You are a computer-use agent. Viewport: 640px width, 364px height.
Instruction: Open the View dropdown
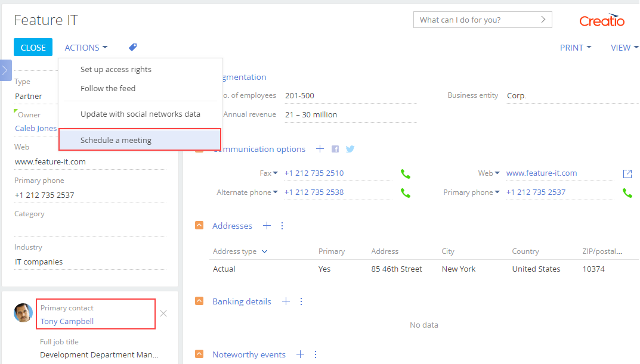pos(624,47)
